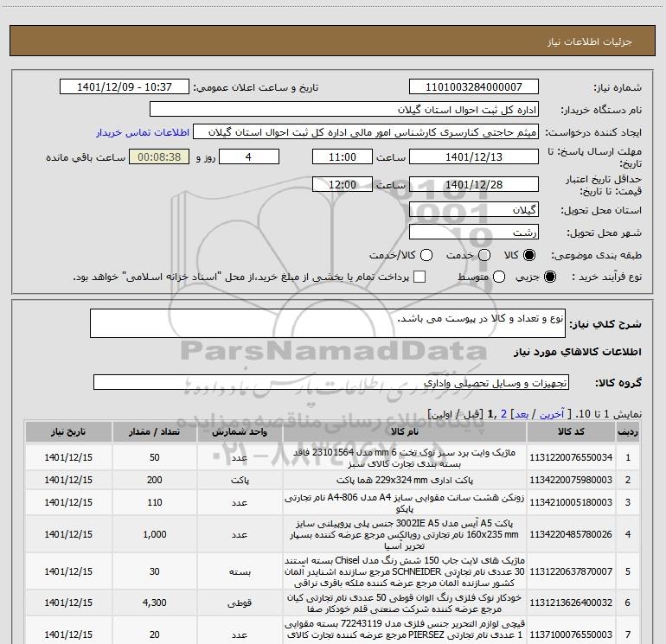The image size is (666, 644).
Task: Click the تعداد / مقدار column header
Action: coord(154,431)
